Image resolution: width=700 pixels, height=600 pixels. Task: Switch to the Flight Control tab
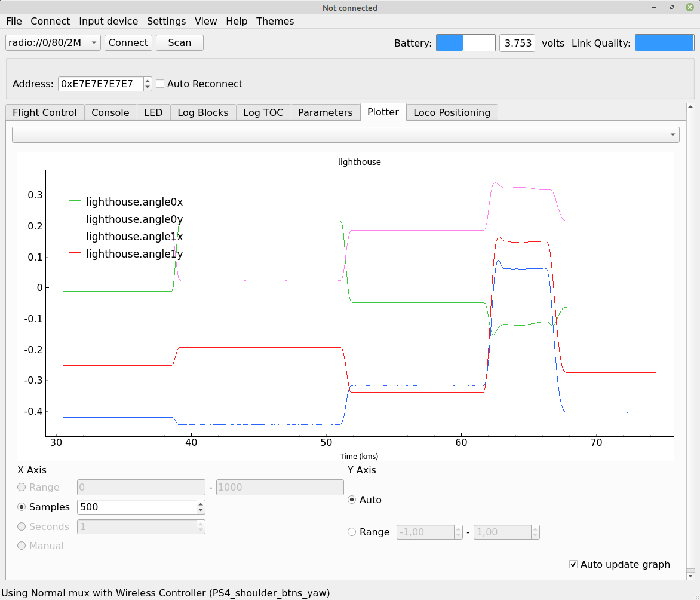pos(45,112)
